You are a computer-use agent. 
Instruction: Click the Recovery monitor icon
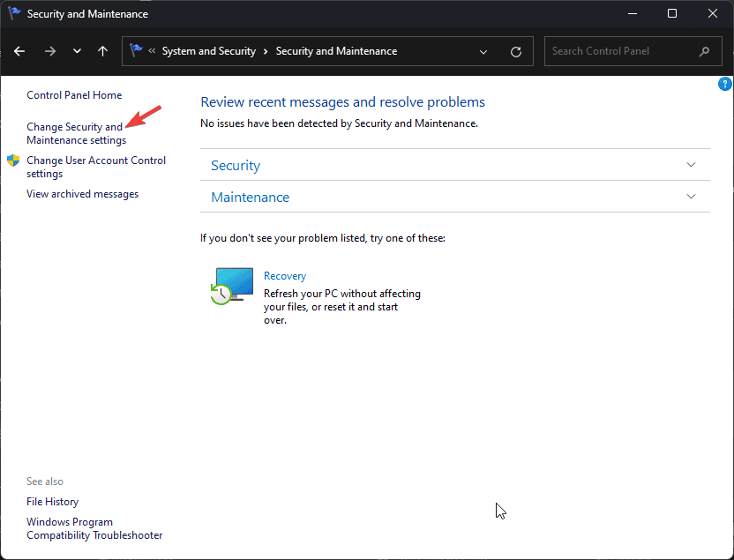pos(232,286)
